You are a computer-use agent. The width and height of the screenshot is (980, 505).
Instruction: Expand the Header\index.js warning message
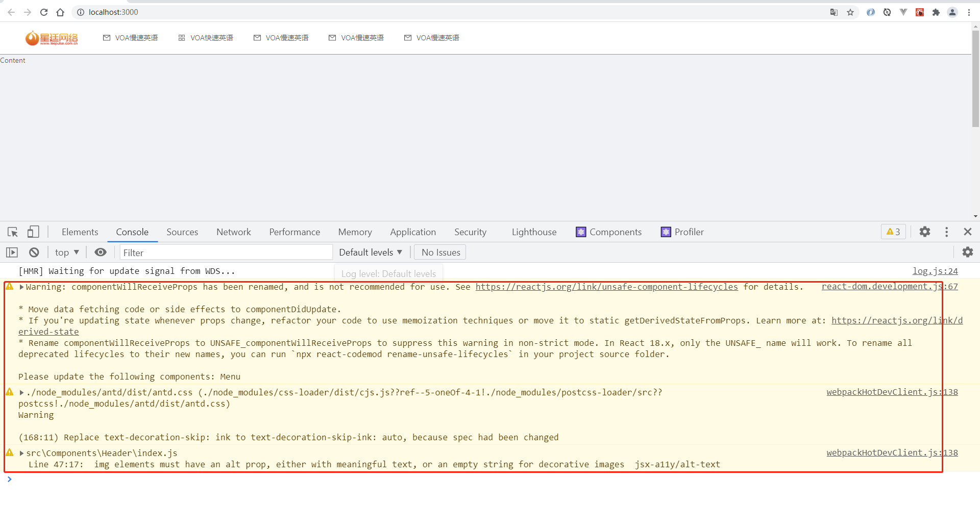tap(21, 453)
